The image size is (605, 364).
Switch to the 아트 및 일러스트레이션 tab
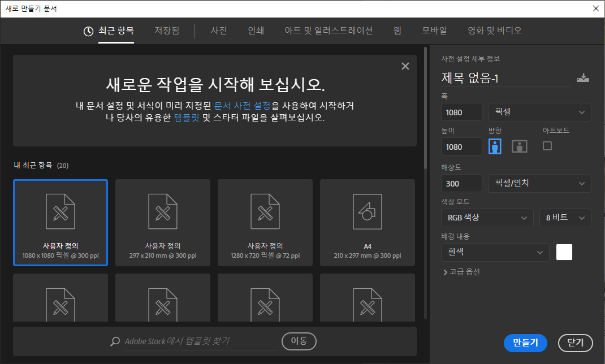tap(329, 31)
